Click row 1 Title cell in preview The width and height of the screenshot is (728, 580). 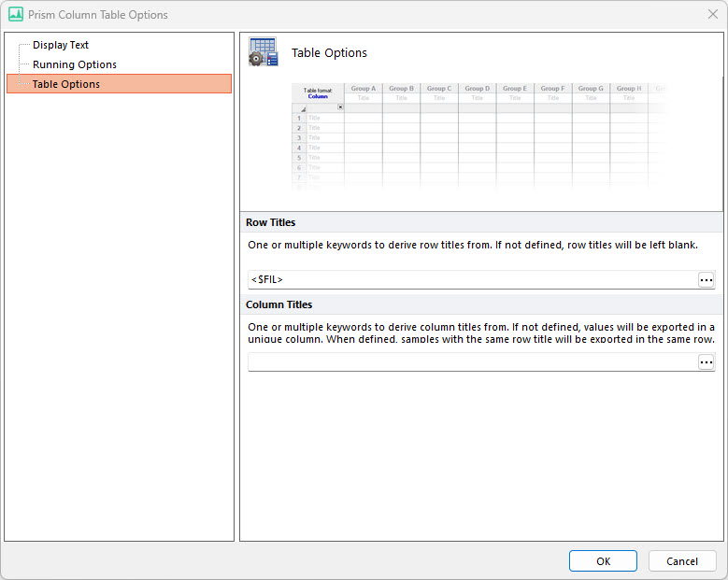point(314,119)
